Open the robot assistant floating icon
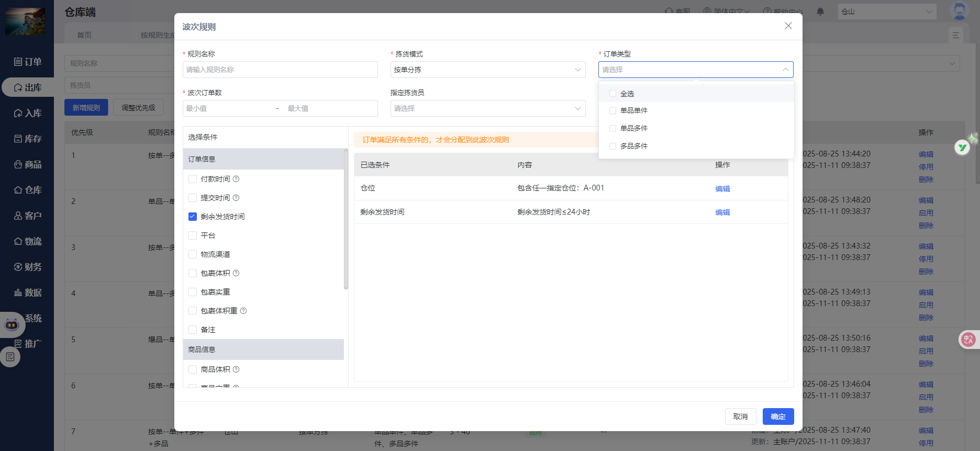The width and height of the screenshot is (980, 451). point(12,325)
